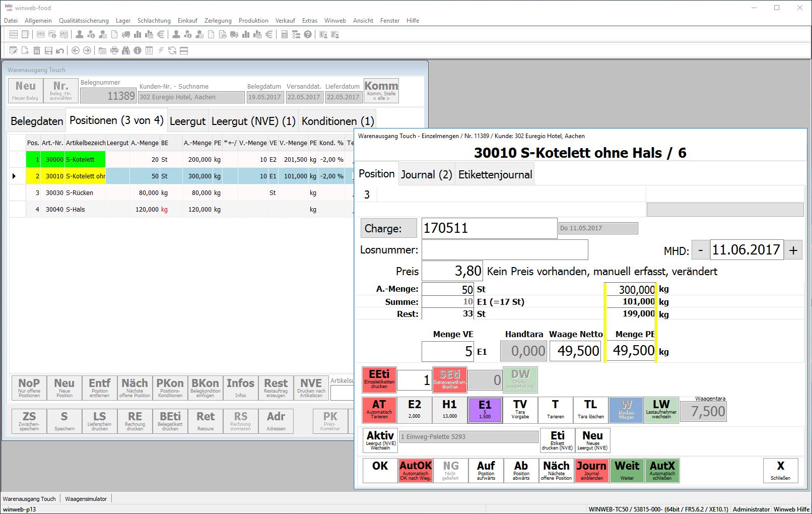This screenshot has height=514, width=812.
Task: Click Winweb Hilfe in the status bar
Action: click(791, 509)
